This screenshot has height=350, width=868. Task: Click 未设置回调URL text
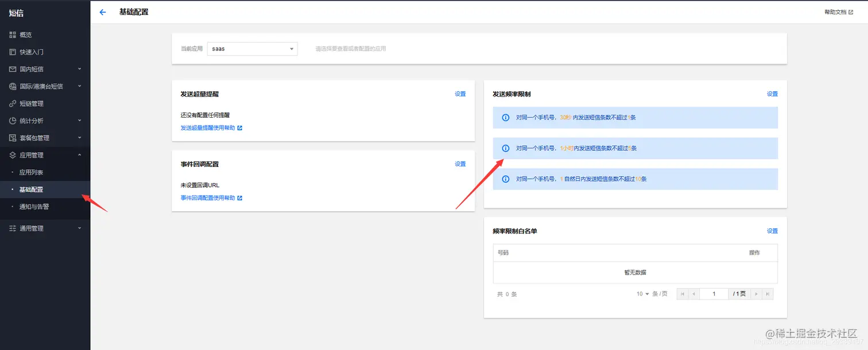(x=200, y=185)
